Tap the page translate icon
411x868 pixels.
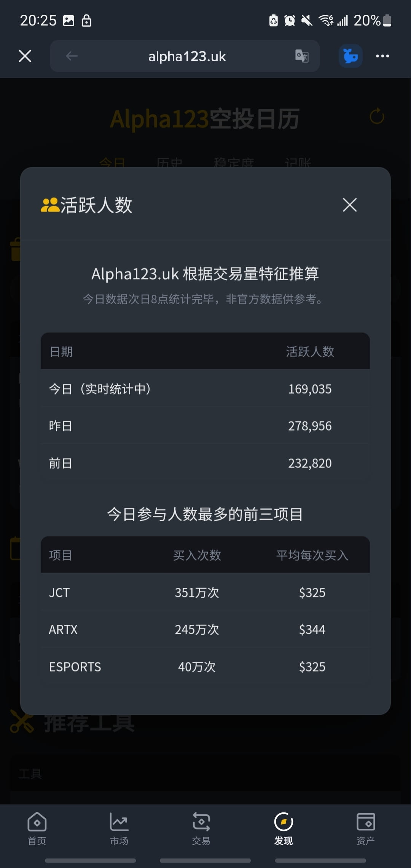(302, 56)
